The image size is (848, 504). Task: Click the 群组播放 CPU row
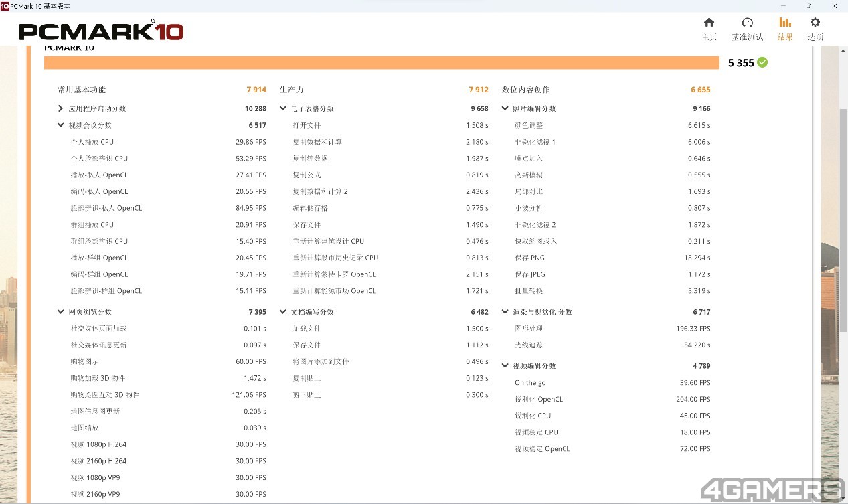click(169, 225)
